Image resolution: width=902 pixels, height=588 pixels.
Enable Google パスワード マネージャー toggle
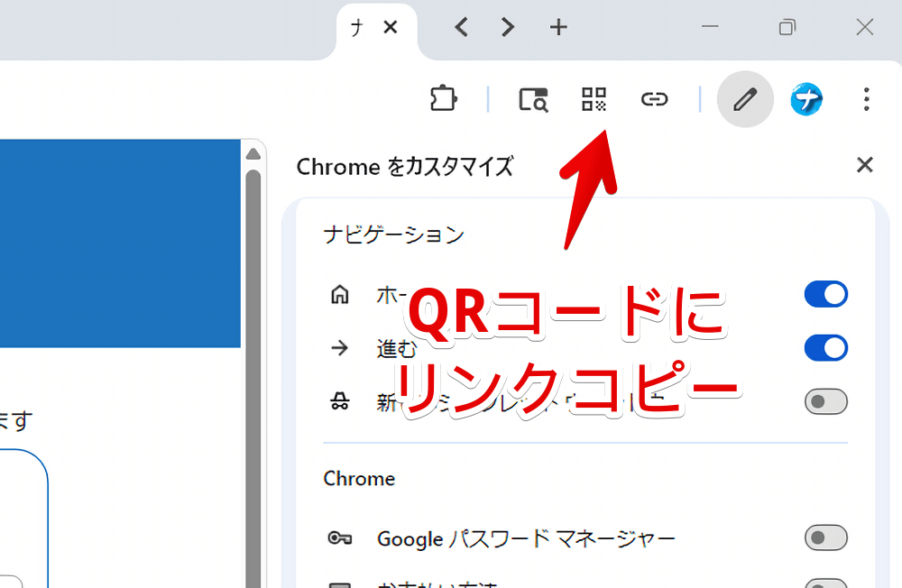[825, 537]
